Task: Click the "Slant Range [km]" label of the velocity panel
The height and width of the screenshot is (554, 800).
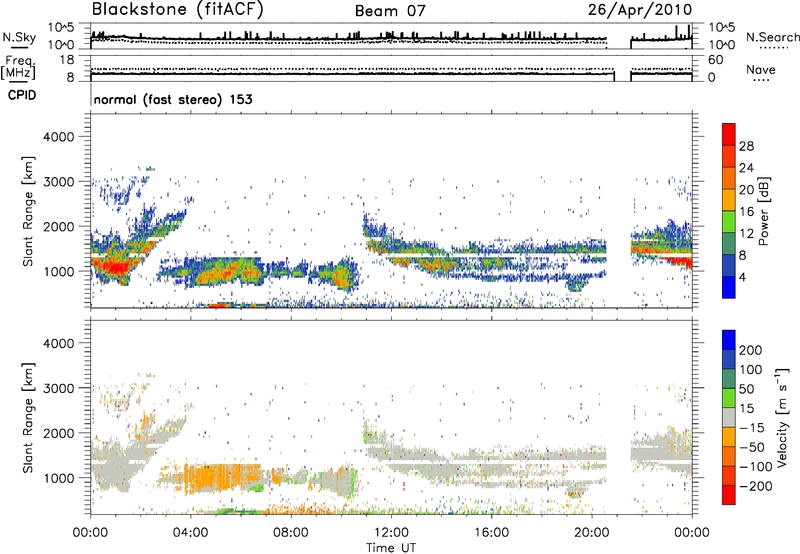Action: [x=28, y=418]
